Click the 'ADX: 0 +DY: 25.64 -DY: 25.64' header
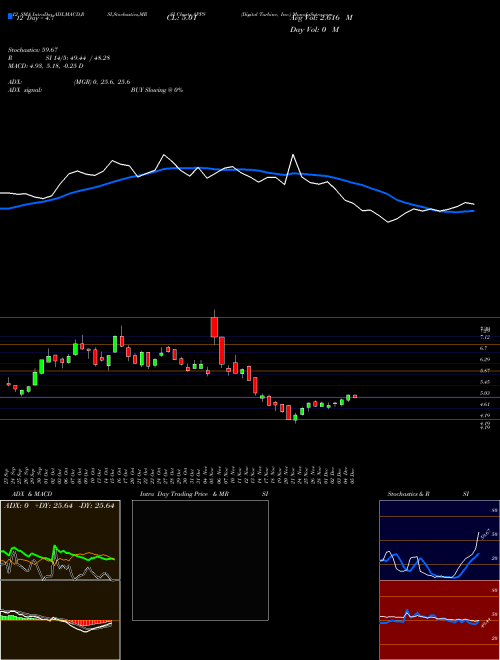The height and width of the screenshot is (660, 500). [x=59, y=506]
